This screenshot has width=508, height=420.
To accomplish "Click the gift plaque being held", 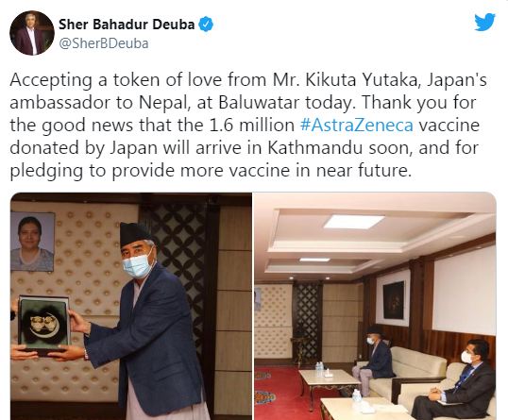I will (x=43, y=325).
